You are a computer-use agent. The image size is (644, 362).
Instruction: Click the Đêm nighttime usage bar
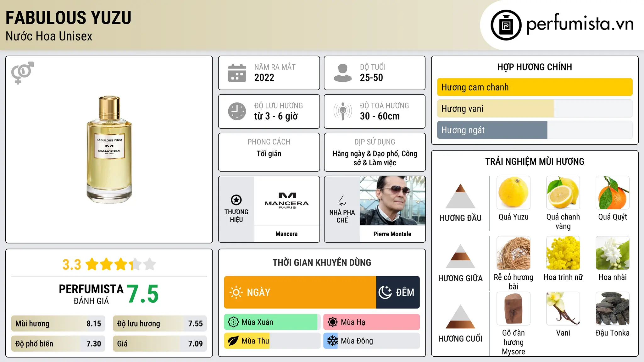tap(398, 292)
